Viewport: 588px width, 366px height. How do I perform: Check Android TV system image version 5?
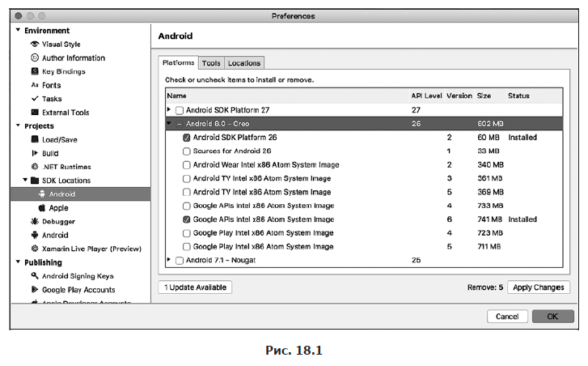click(186, 192)
